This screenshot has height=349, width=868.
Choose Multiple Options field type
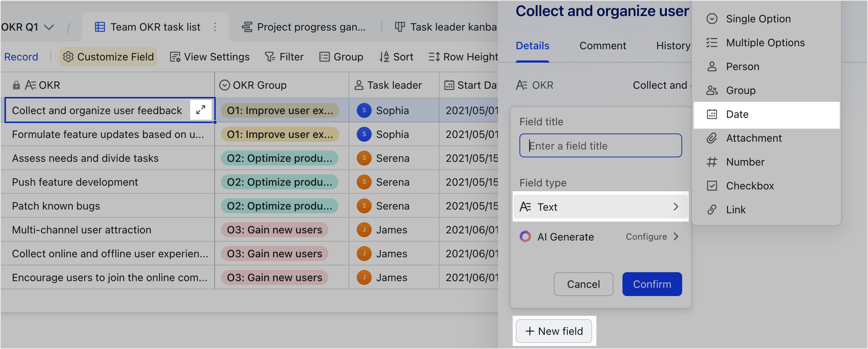coord(766,43)
